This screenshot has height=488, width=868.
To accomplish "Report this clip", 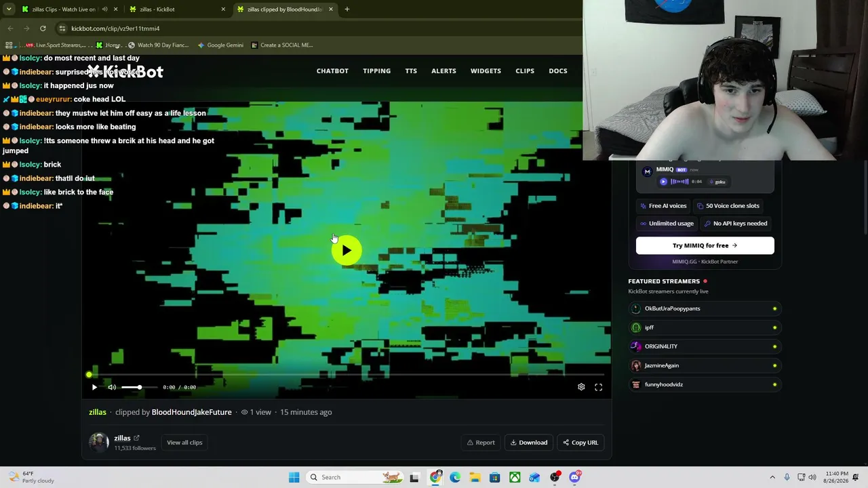I will (x=481, y=443).
